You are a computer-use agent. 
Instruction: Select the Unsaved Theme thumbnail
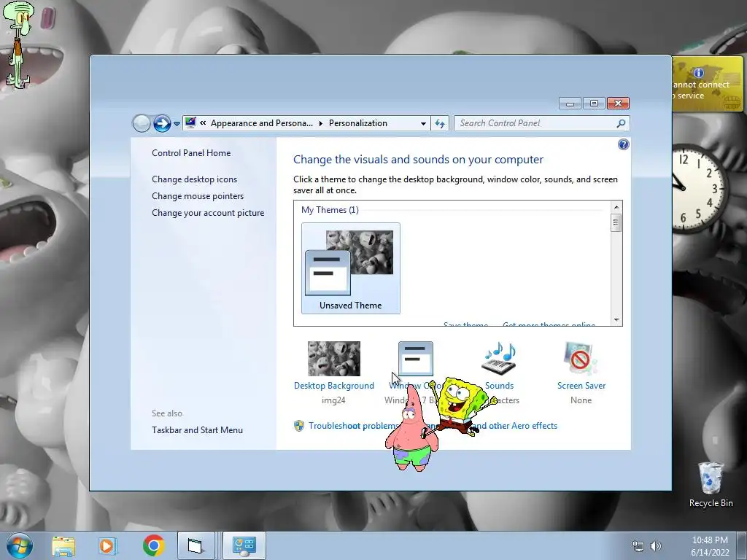351,268
